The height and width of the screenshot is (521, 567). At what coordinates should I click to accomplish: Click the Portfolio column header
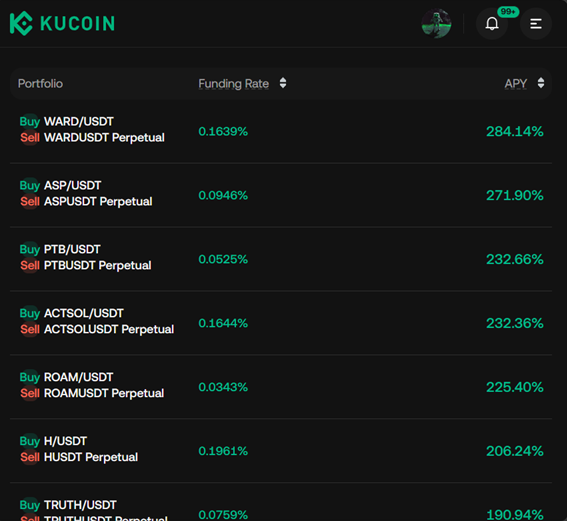point(40,84)
